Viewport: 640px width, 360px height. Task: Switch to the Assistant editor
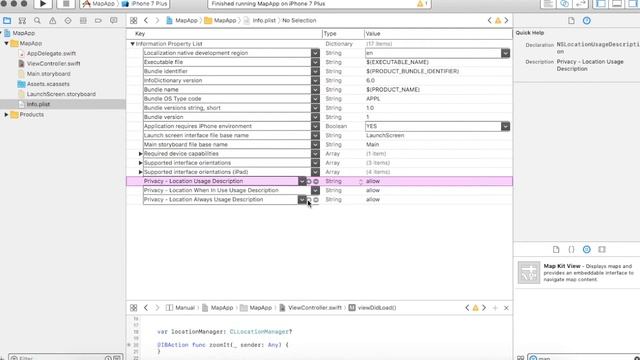click(564, 4)
